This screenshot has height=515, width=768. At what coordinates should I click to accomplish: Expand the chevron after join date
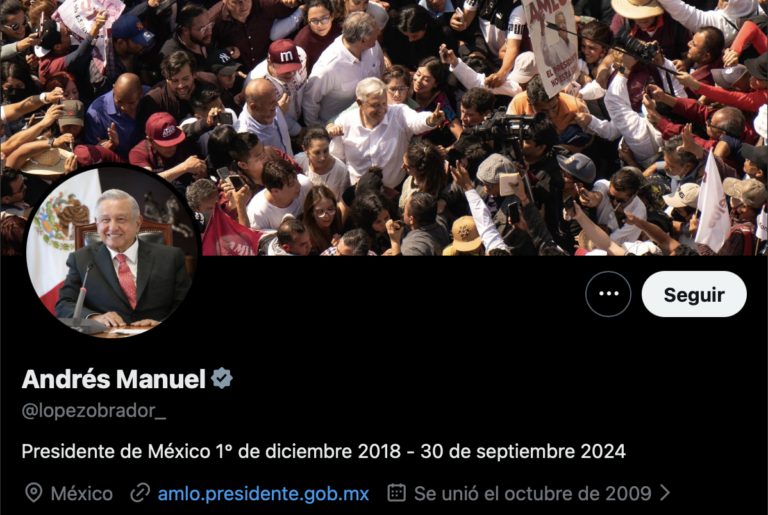coord(665,493)
